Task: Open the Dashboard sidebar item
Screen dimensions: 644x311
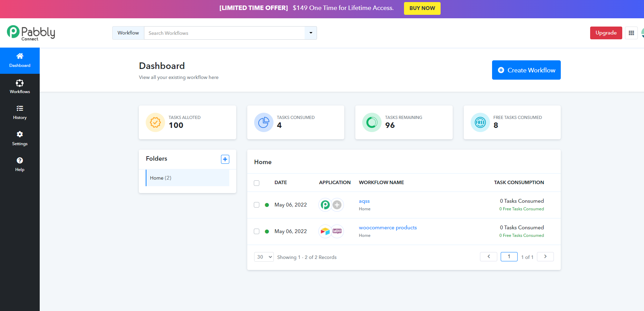Action: click(x=20, y=60)
